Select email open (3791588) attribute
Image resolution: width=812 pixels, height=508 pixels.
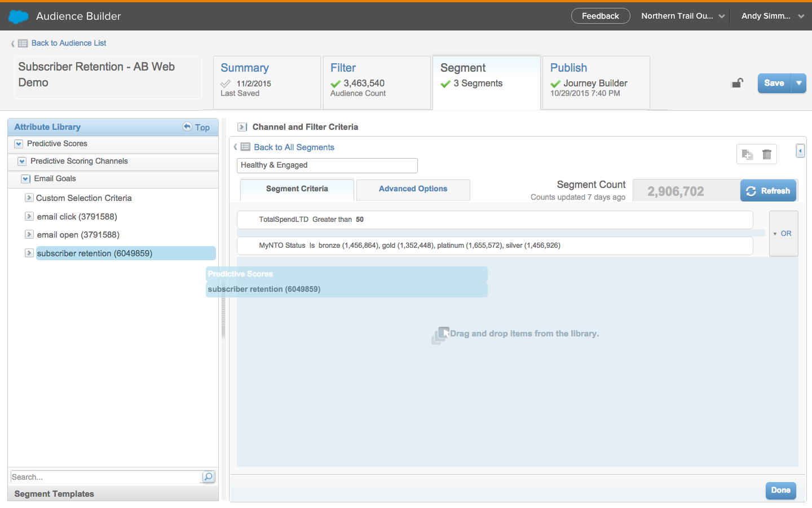(78, 235)
